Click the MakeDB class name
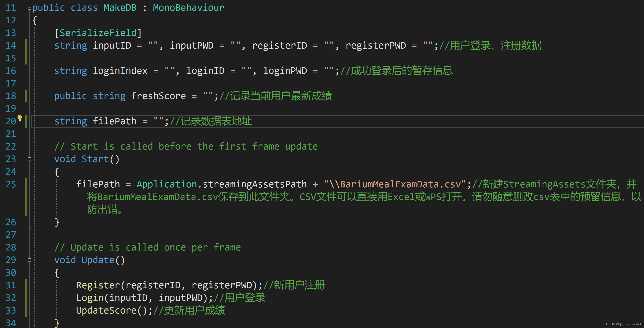 pyautogui.click(x=120, y=8)
